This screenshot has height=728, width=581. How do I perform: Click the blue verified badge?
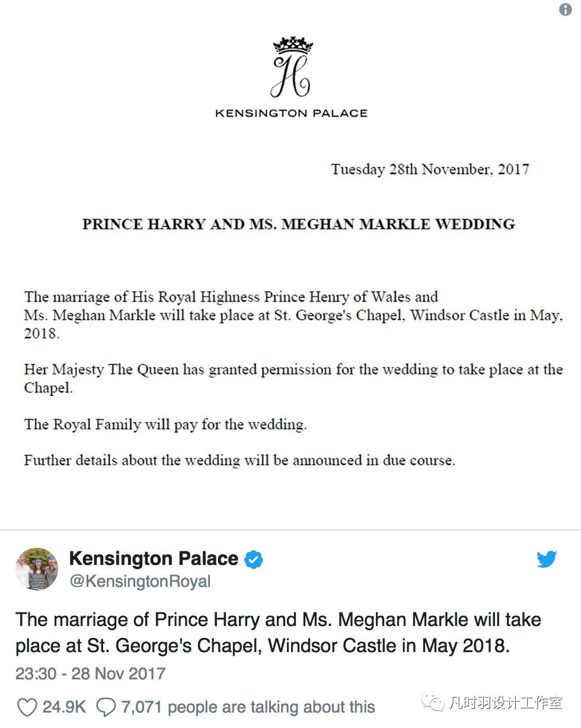[254, 559]
